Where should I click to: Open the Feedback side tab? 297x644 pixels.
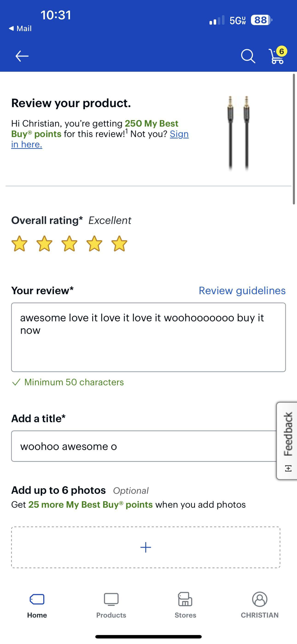288,441
